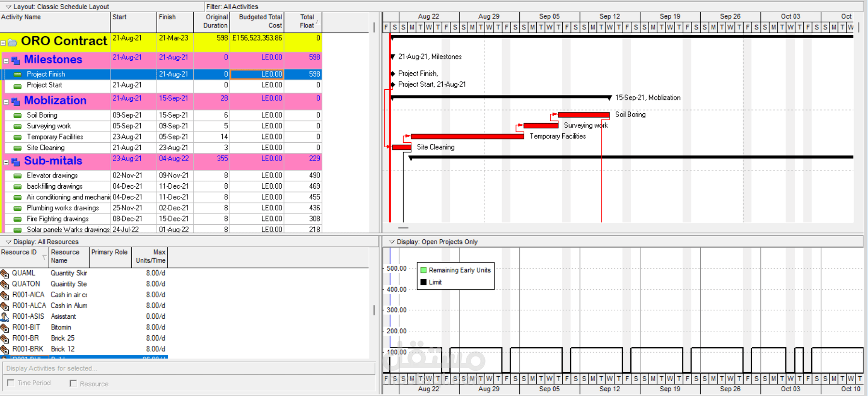This screenshot has width=868, height=396.
Task: Sort by the Primary Role column header
Action: click(x=110, y=257)
